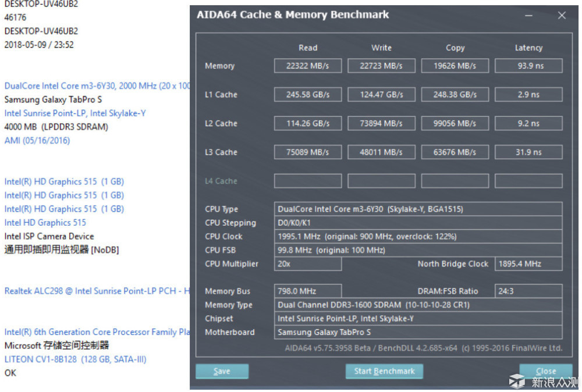Click CPU FSB value 99.8 MHz
This screenshot has width=582, height=392.
click(x=418, y=250)
